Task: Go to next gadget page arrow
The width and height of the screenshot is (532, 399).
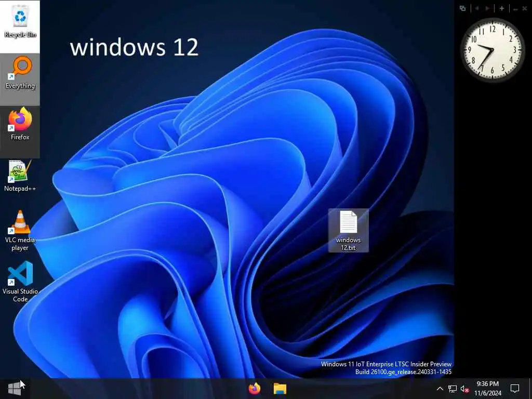Action: pyautogui.click(x=487, y=8)
